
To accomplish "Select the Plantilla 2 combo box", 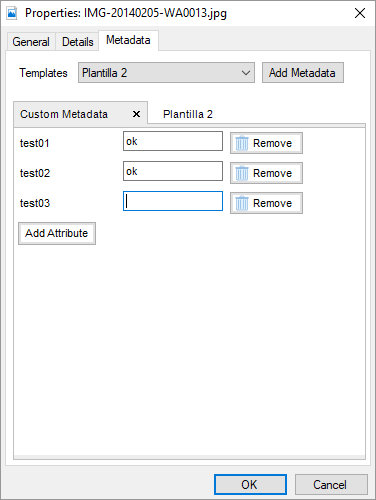I will [x=166, y=73].
